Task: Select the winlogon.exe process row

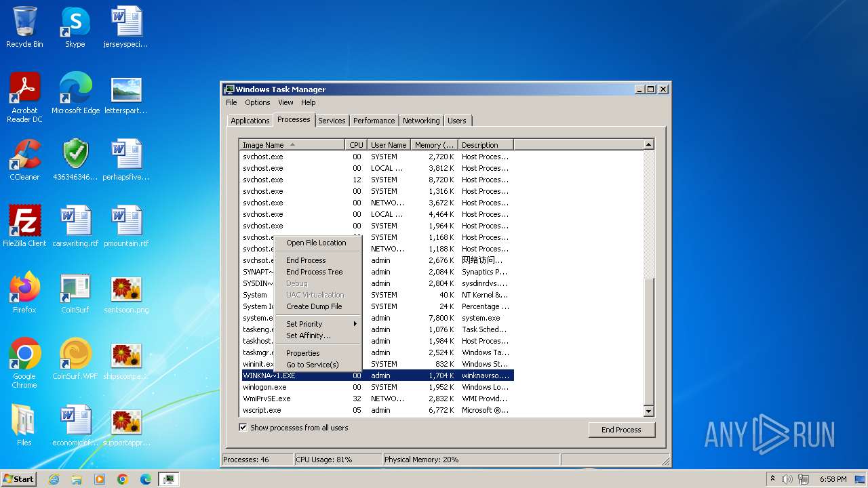Action: point(376,387)
